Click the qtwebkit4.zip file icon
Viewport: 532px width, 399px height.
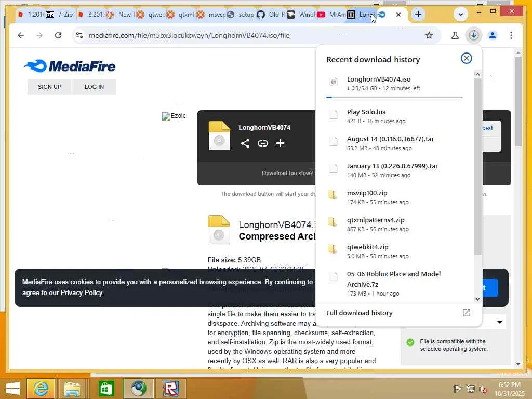[333, 249]
